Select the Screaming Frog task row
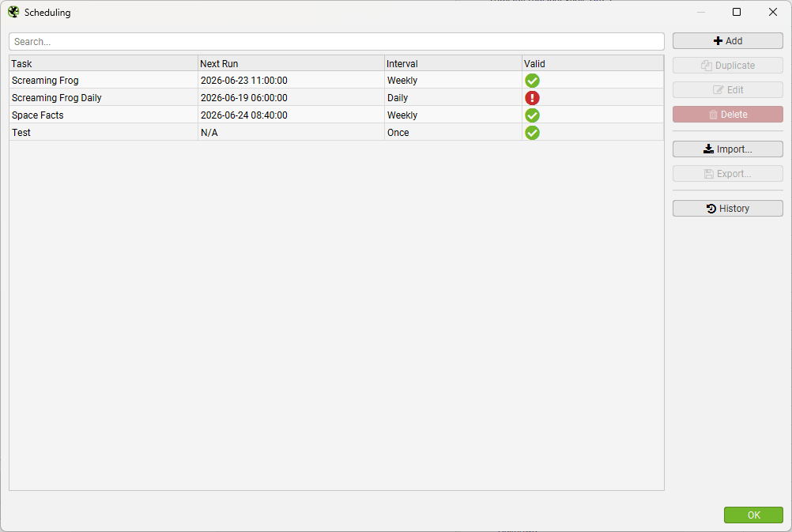The height and width of the screenshot is (532, 792). point(337,81)
